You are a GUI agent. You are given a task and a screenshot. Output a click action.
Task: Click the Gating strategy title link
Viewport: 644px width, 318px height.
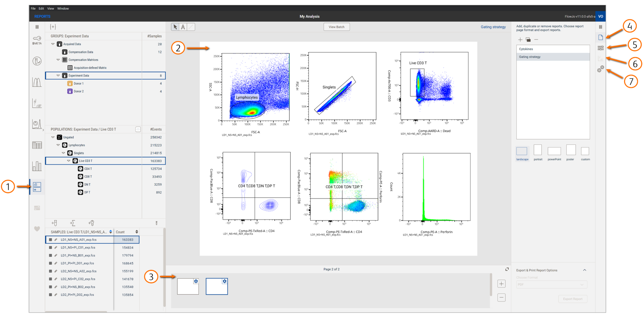click(493, 27)
